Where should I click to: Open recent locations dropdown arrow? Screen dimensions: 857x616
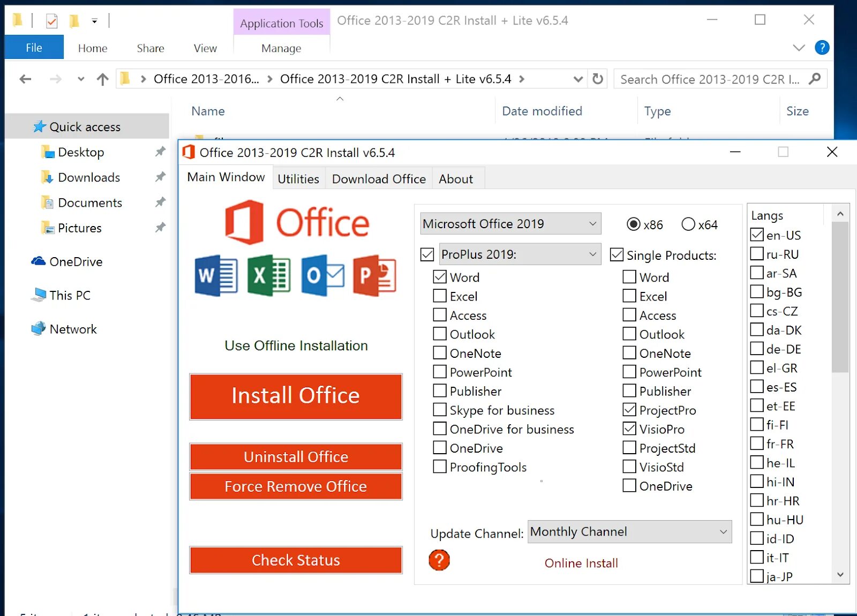81,79
